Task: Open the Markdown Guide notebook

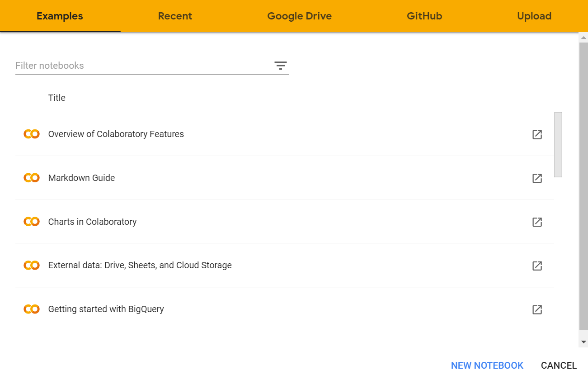Action: point(82,178)
